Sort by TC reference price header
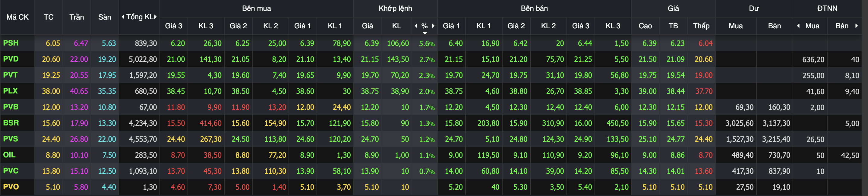 [49, 17]
